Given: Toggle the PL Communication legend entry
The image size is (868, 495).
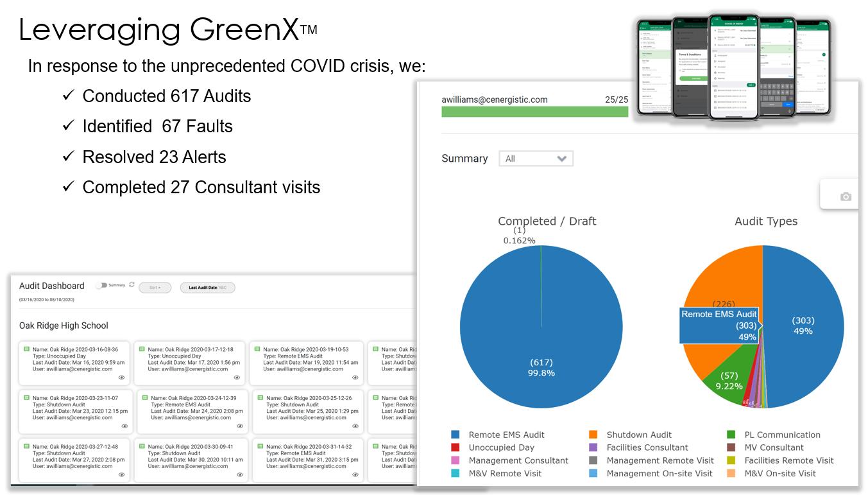Looking at the screenshot, I should pos(774,435).
